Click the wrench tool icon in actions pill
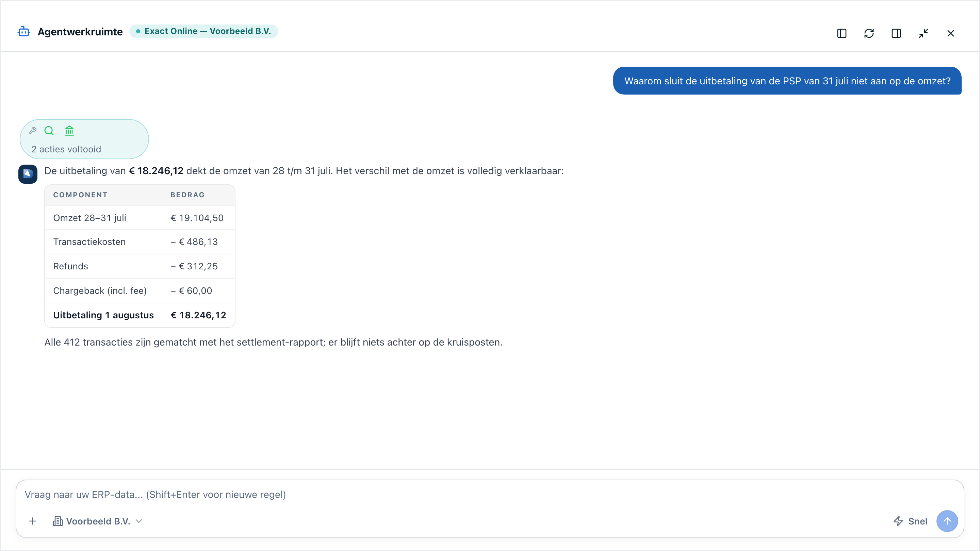Screen dimensions: 980x551 pos(33,131)
